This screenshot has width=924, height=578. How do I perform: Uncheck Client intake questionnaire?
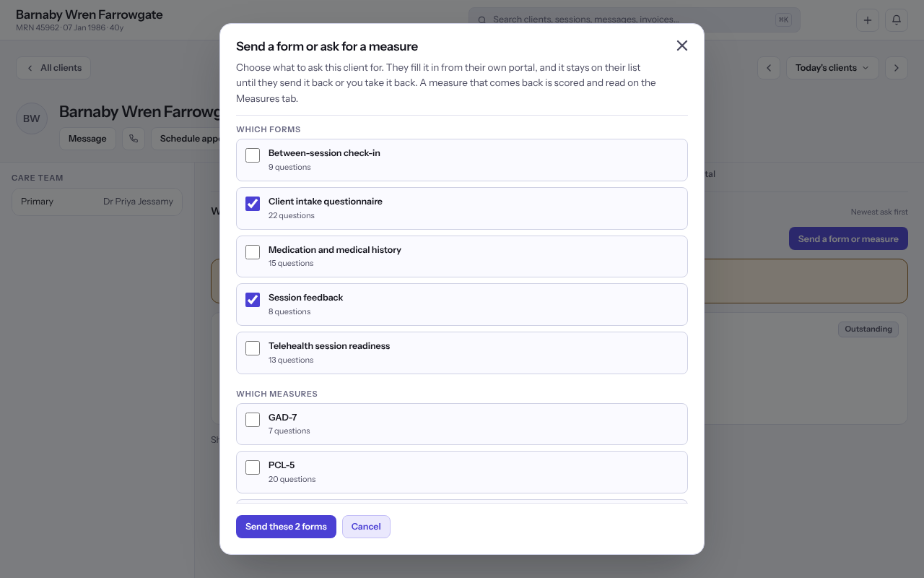pyautogui.click(x=253, y=204)
